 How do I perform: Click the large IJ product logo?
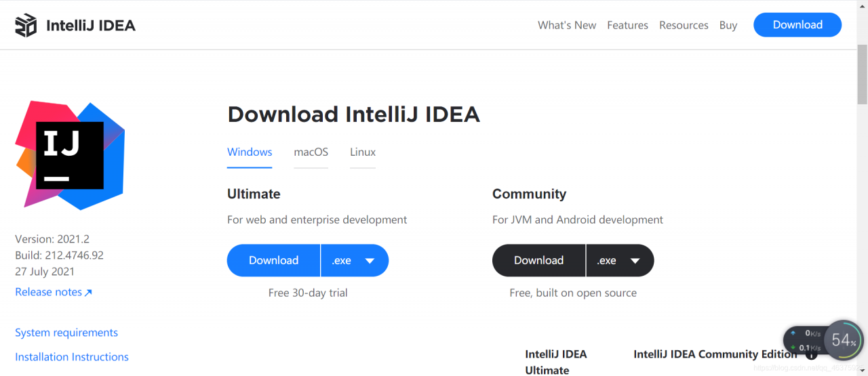(x=70, y=155)
